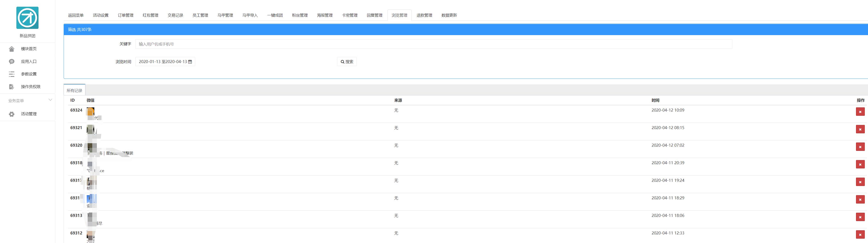Click the document icon beside 操作员权限

coord(12,87)
